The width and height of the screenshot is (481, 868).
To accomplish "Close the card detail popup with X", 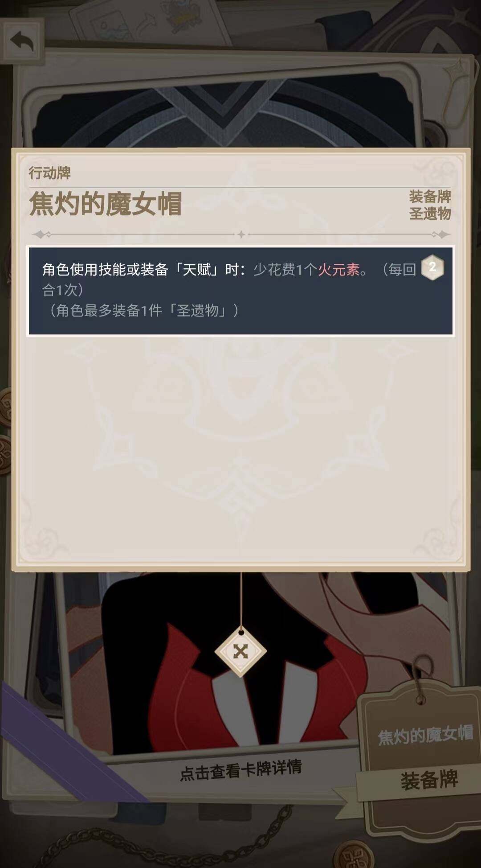I will click(x=240, y=651).
